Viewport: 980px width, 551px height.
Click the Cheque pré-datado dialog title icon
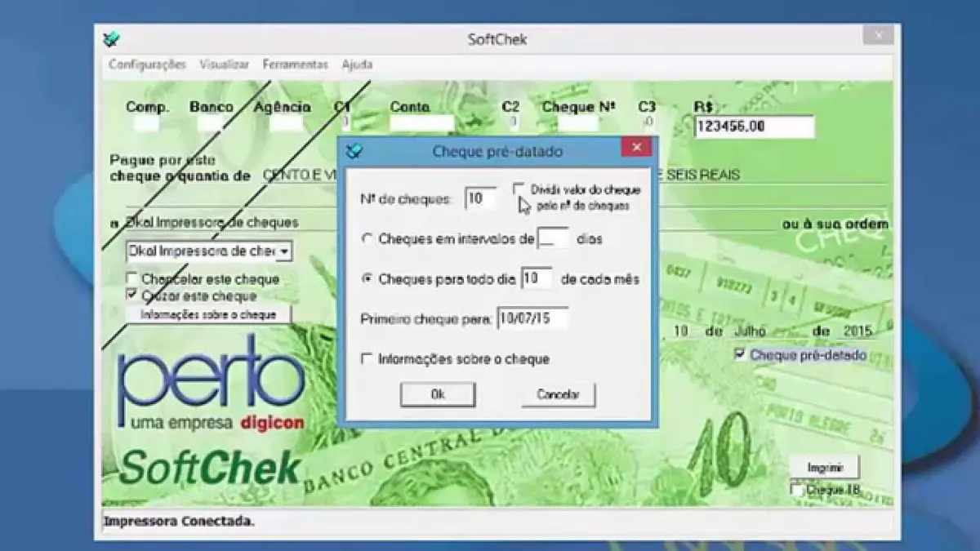[354, 151]
